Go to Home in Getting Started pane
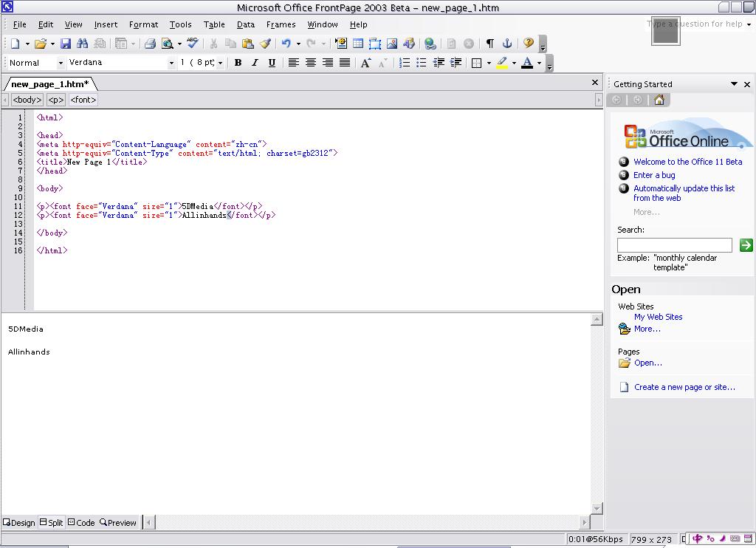 [x=659, y=100]
